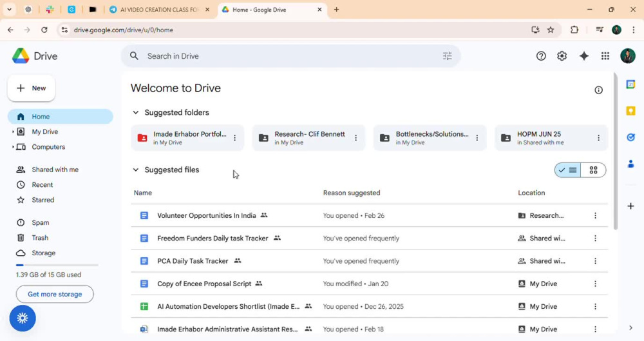Click the New button
The width and height of the screenshot is (644, 341).
(31, 88)
